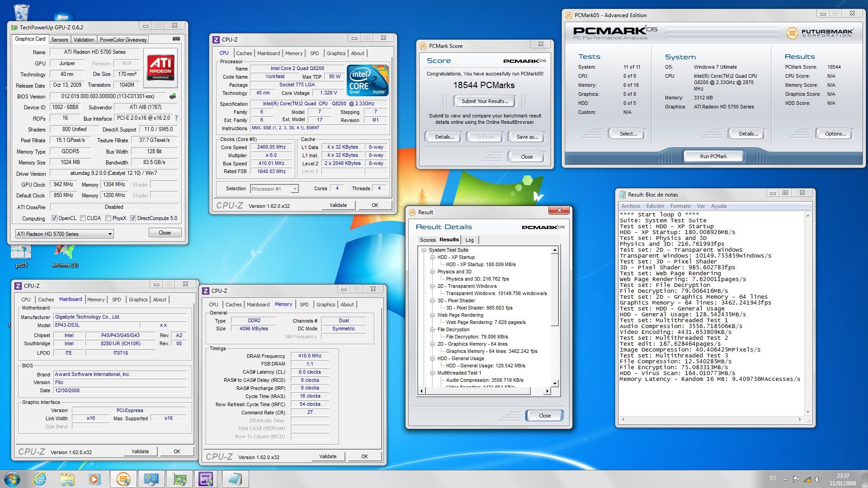868x488 pixels.
Task: Switch to CPU-Z purple taskbar icon
Action: 206,479
